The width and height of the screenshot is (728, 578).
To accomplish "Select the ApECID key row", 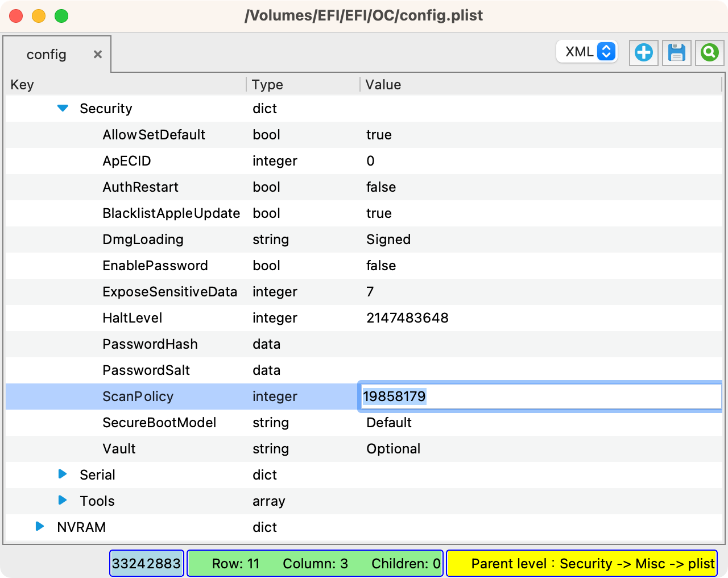I will click(364, 161).
